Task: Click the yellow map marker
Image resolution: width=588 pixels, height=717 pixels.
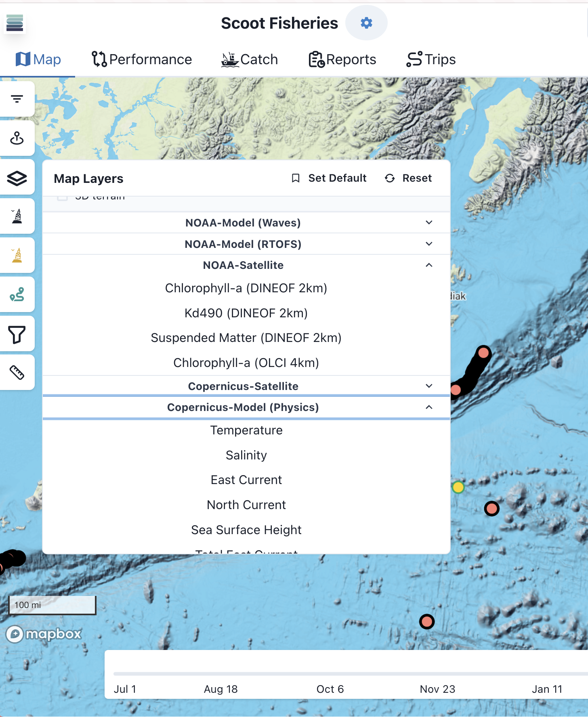Action: point(458,487)
